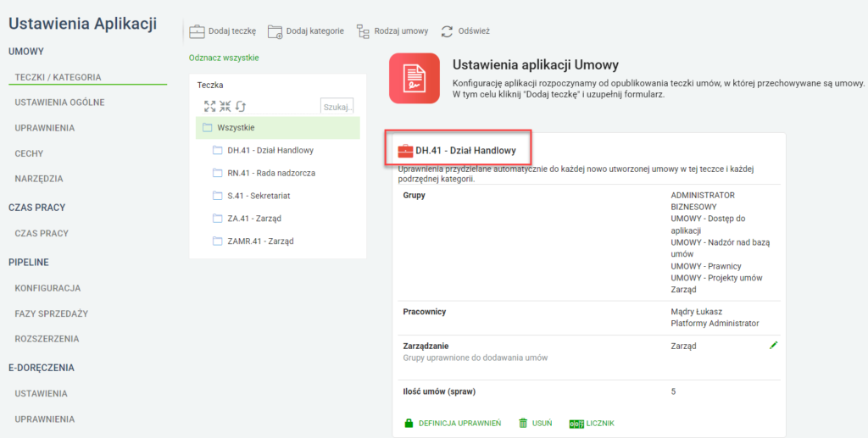
Task: Open FAZY SPRZEDAŻY settings
Action: 52,313
